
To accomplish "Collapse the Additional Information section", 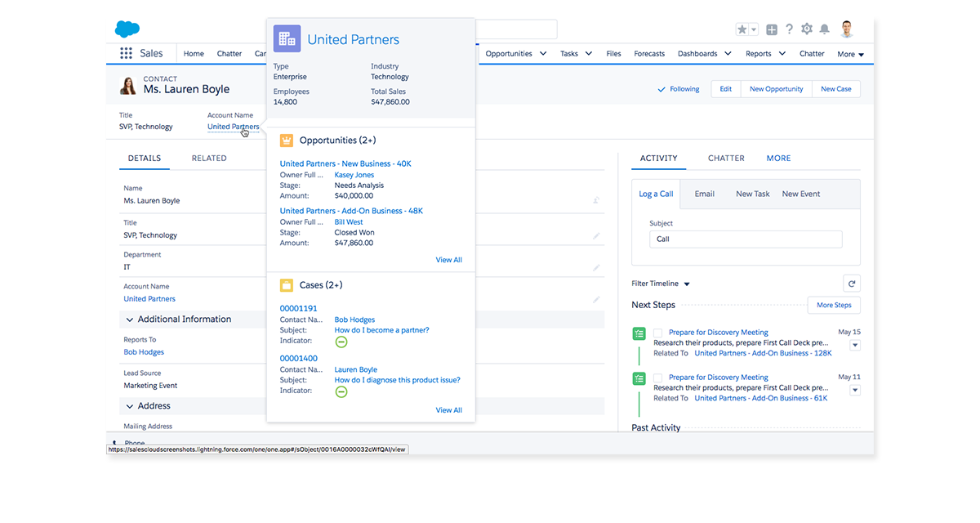I will (x=130, y=320).
